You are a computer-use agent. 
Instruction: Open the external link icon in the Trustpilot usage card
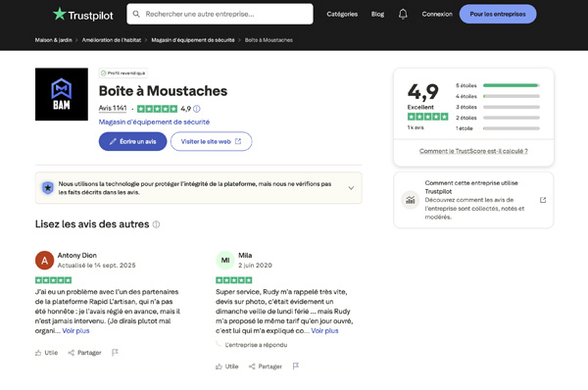pyautogui.click(x=543, y=200)
